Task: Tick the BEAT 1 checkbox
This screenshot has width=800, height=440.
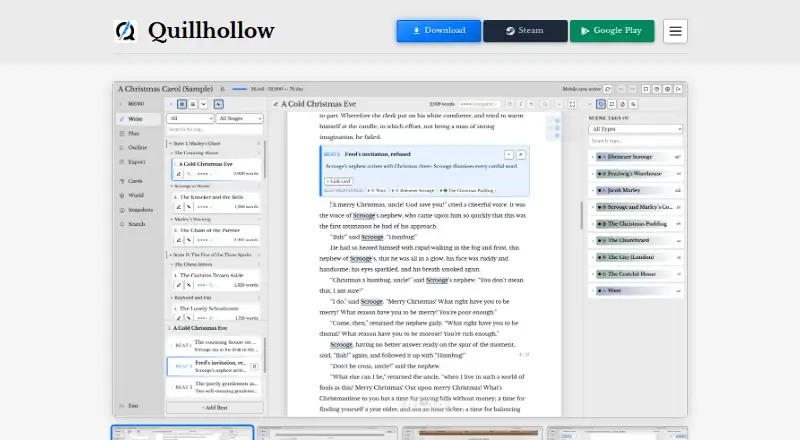Action: click(x=171, y=346)
